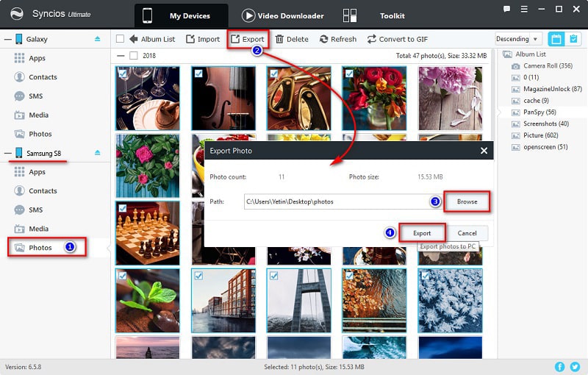The image size is (588, 375).
Task: Click Delete in the toolbar
Action: tap(292, 39)
